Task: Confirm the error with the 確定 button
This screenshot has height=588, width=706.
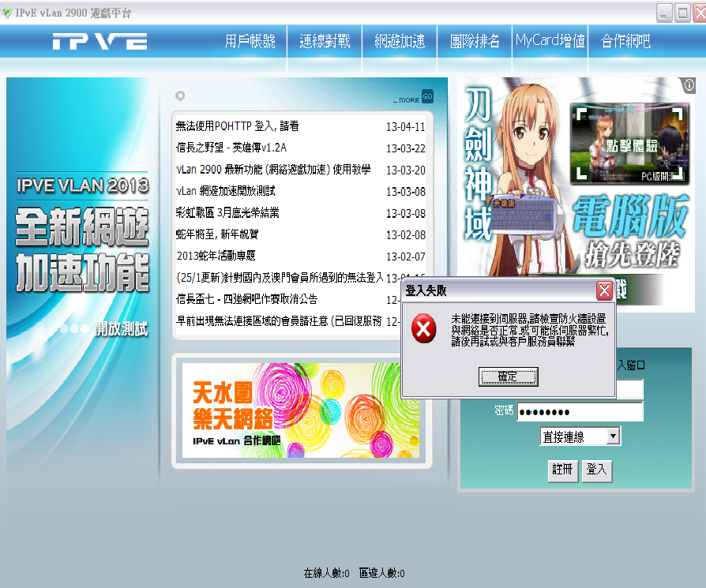Action: pyautogui.click(x=508, y=377)
